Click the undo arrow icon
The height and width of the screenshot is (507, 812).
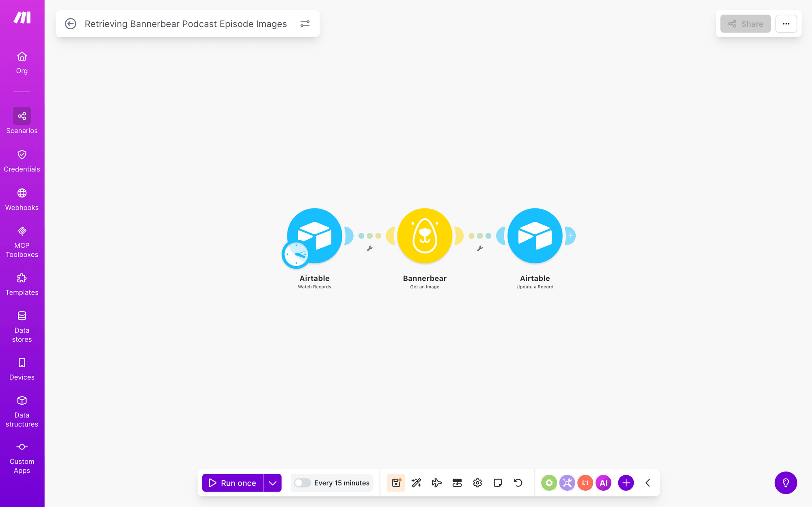coord(518,483)
